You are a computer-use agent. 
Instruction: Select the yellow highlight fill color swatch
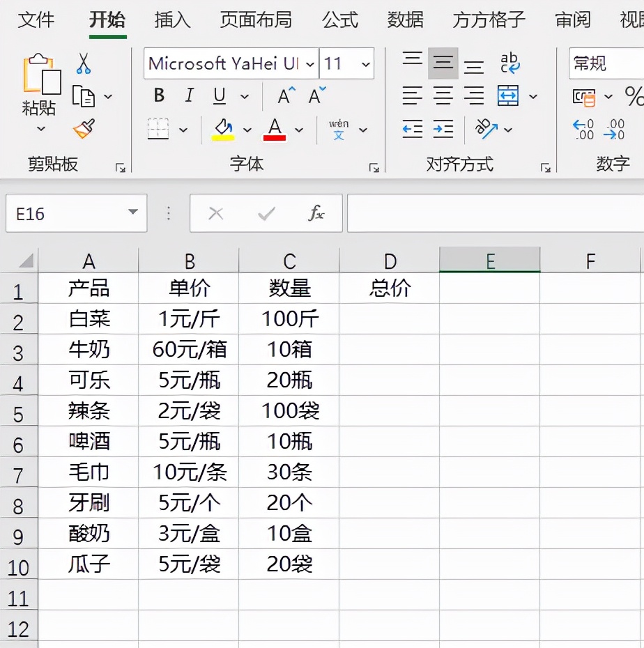[x=224, y=137]
